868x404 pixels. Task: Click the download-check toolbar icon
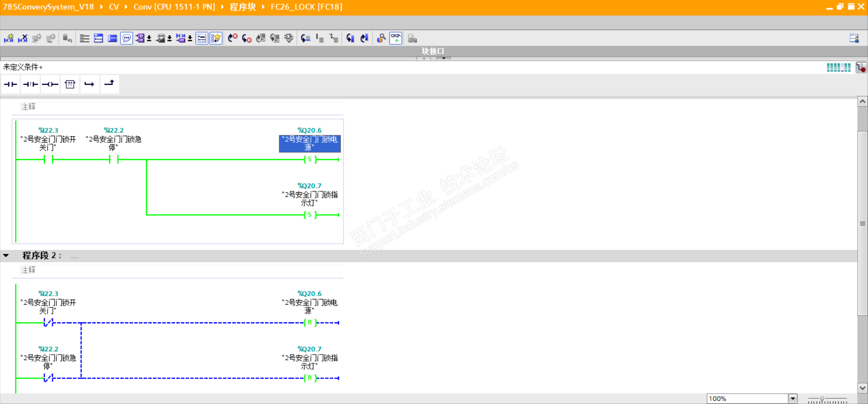click(x=289, y=38)
